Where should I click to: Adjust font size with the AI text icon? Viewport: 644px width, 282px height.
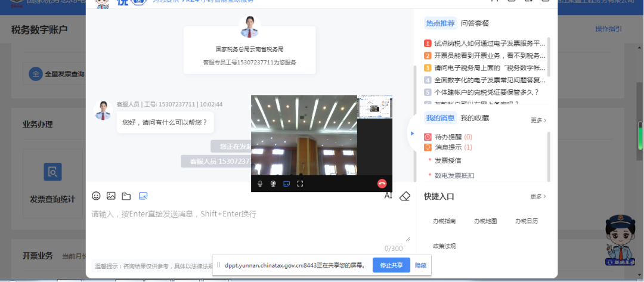point(389,196)
